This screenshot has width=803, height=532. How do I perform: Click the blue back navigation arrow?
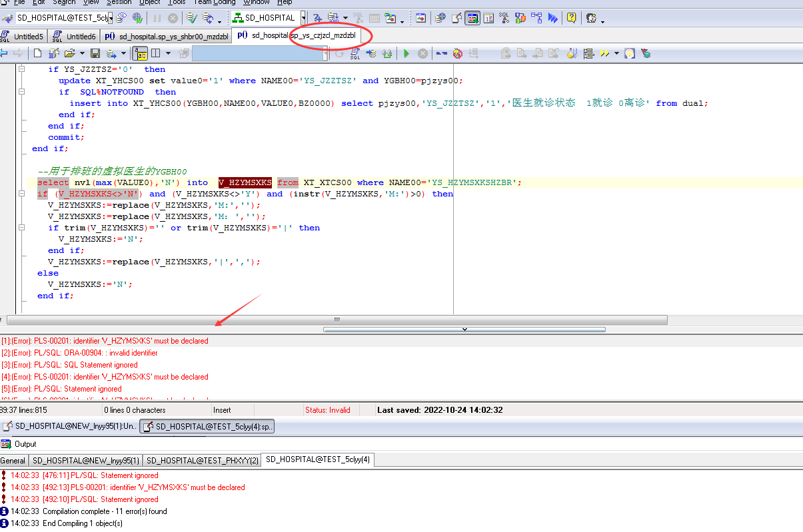3,53
